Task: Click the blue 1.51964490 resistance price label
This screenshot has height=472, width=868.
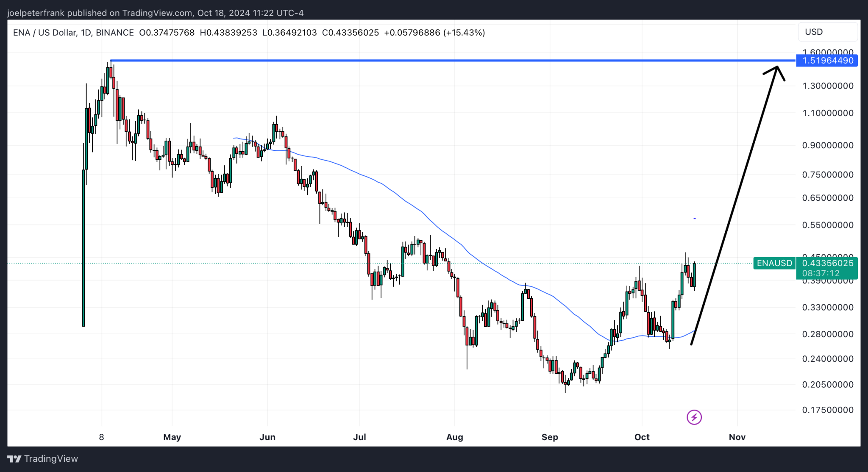Action: [x=827, y=61]
